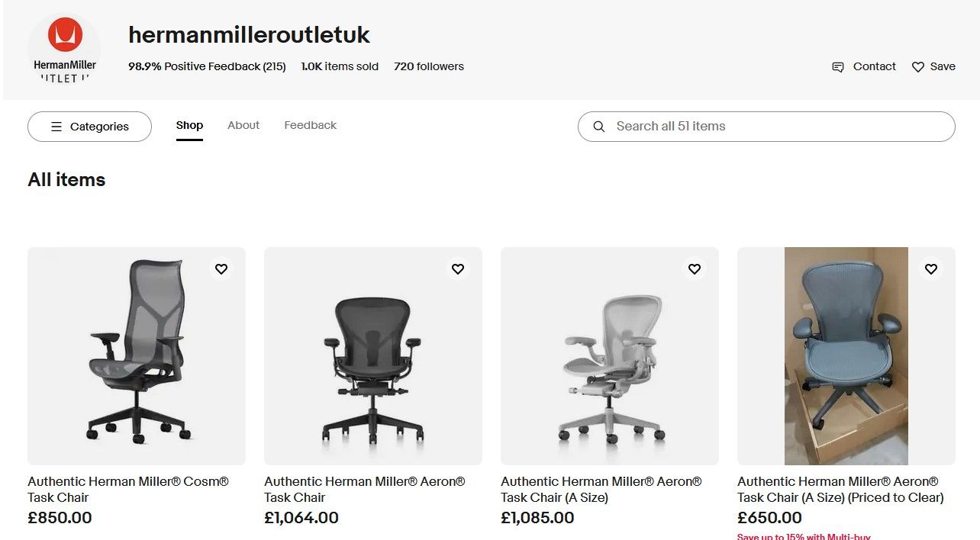Switch to the Shop tab
This screenshot has width=980, height=540.
(x=189, y=125)
